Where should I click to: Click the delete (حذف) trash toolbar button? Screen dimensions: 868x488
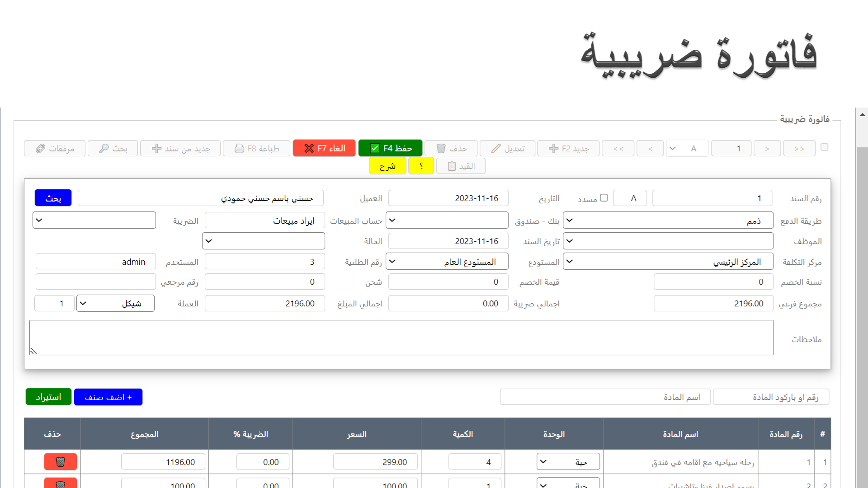[451, 148]
